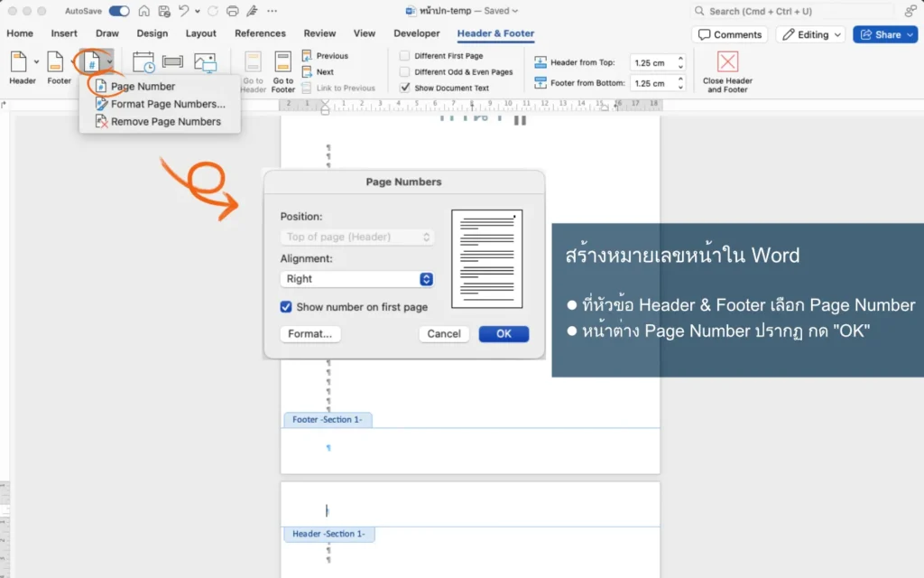Click the collaboration people icon at top right
This screenshot has height=578, width=924.
(x=910, y=11)
